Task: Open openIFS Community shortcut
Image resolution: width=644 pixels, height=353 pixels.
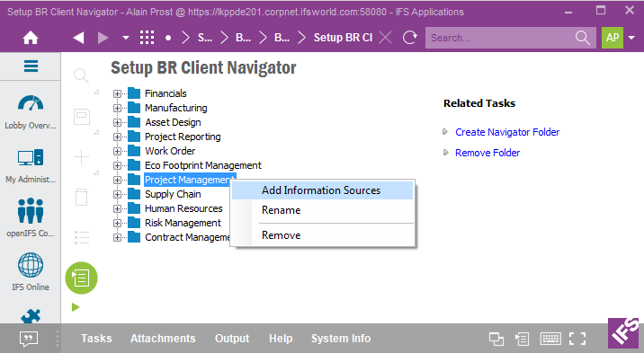Action: (31, 217)
